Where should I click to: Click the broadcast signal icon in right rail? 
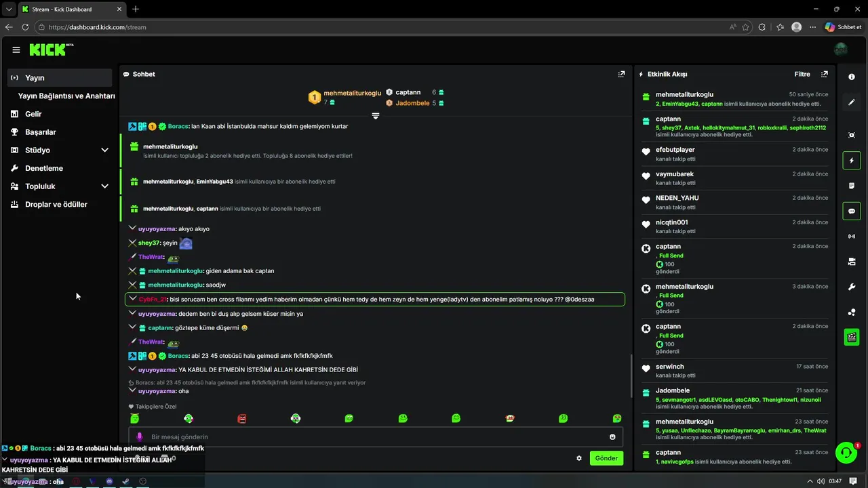[852, 237]
